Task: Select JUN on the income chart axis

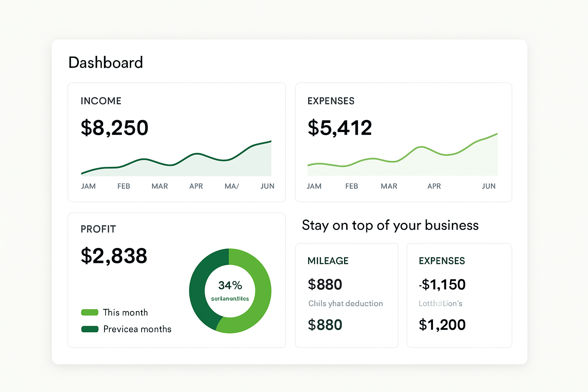Action: pyautogui.click(x=267, y=186)
